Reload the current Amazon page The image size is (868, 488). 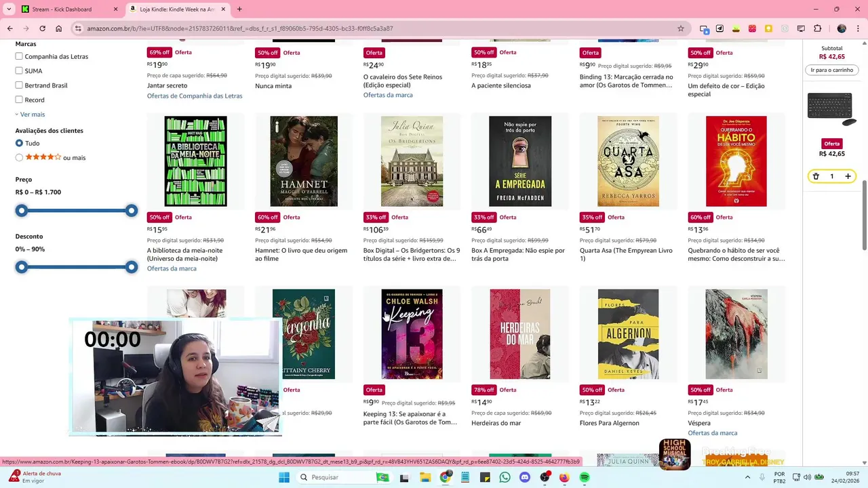[x=42, y=28]
